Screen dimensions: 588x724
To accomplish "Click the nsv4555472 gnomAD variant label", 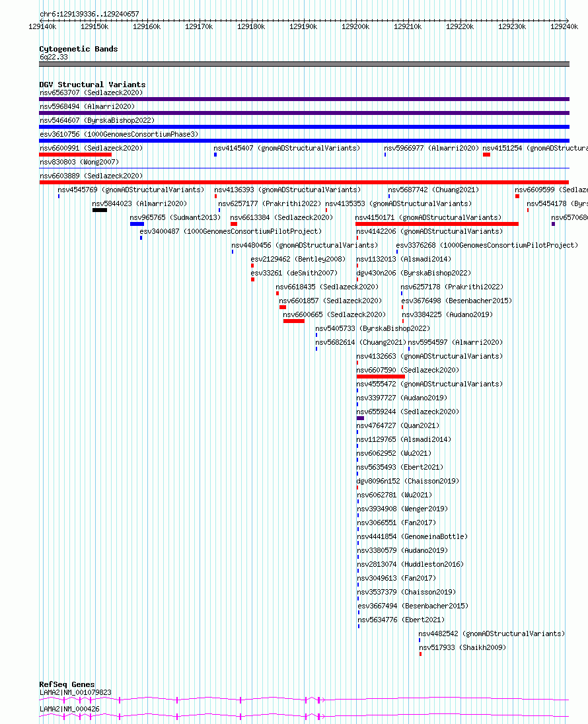I will [x=429, y=384].
